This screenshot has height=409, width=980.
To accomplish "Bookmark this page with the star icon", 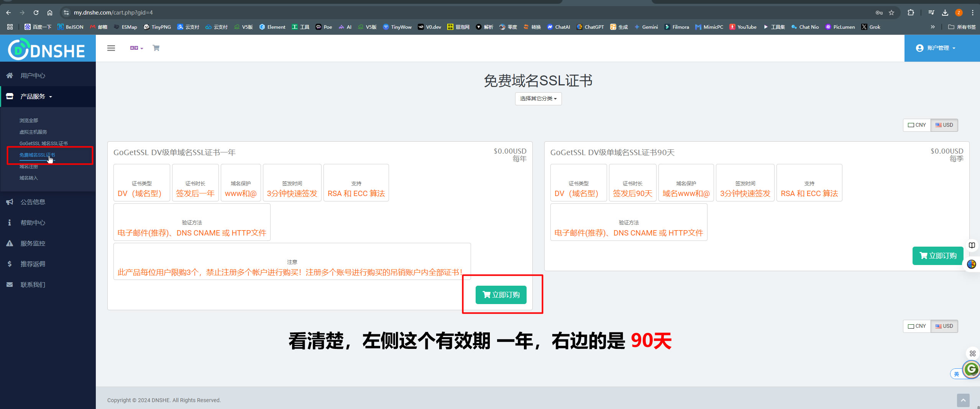I will 891,13.
